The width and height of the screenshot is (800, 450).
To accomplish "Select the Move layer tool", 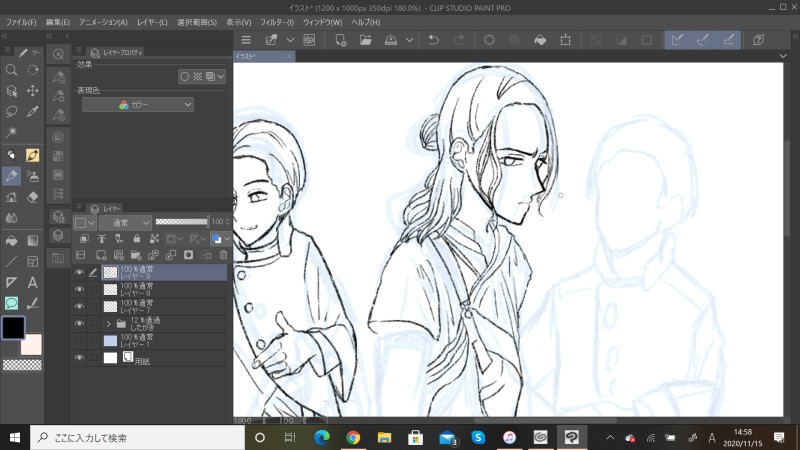I will [33, 91].
